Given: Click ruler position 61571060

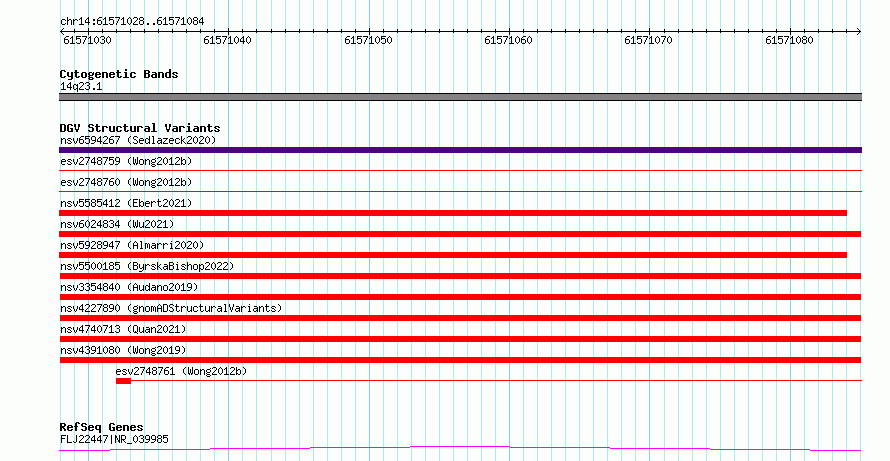Looking at the screenshot, I should coord(509,40).
